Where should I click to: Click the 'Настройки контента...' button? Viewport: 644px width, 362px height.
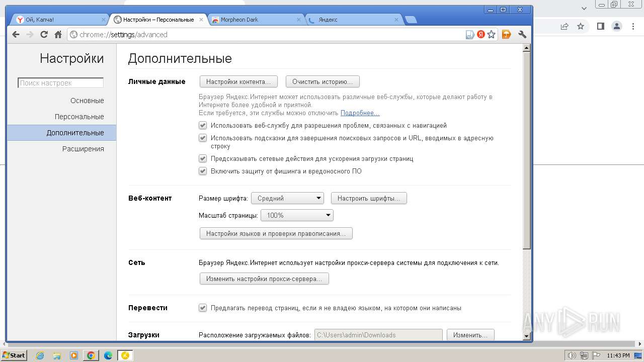coord(238,81)
